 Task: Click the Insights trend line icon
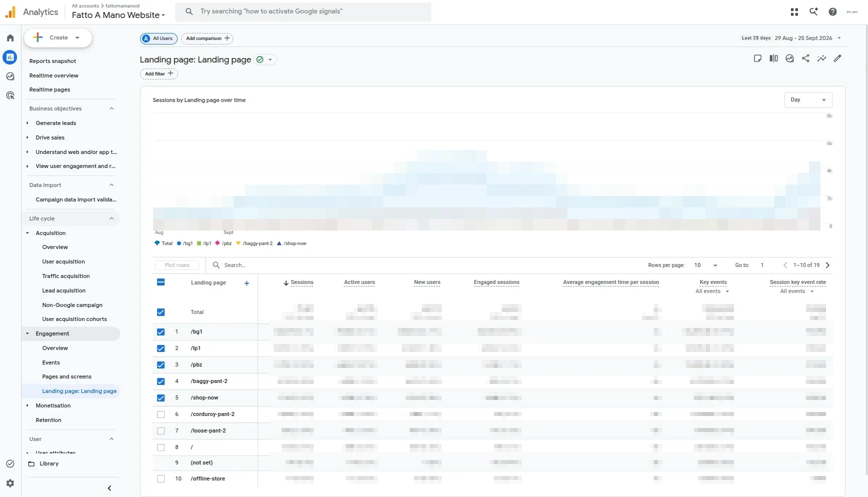pyautogui.click(x=821, y=58)
